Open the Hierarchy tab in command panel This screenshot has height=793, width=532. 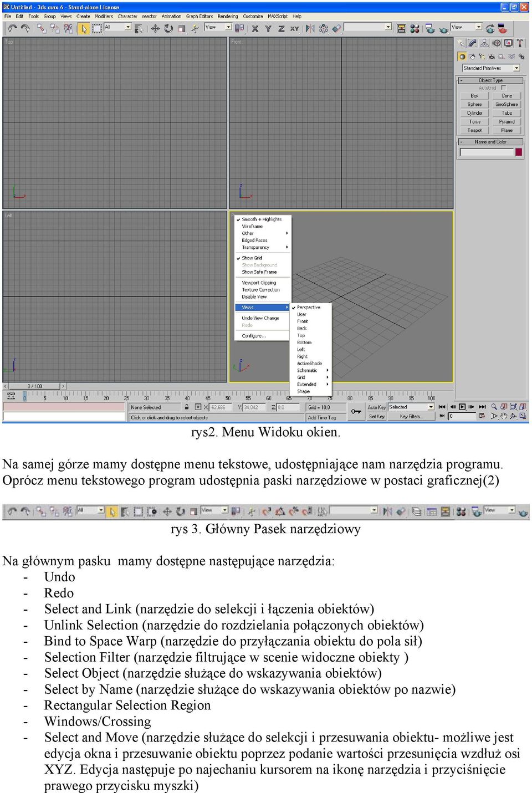coord(484,43)
